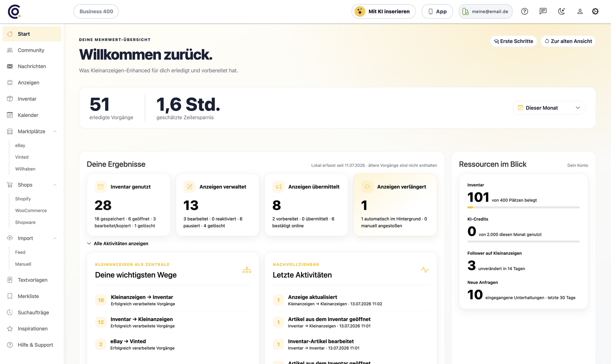Toggle dark mode moon icon
The width and height of the screenshot is (611, 364).
click(561, 11)
